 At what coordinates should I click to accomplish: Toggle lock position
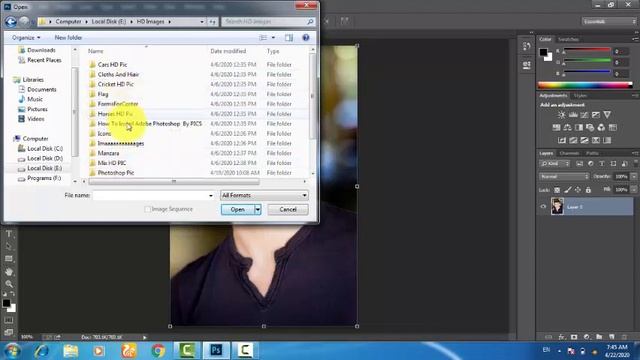click(578, 190)
